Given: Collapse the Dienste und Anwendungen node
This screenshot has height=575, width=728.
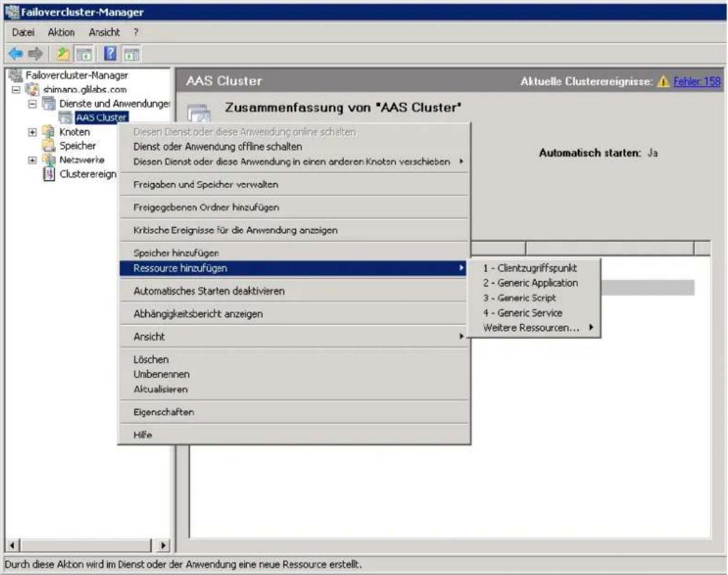Looking at the screenshot, I should coord(32,103).
